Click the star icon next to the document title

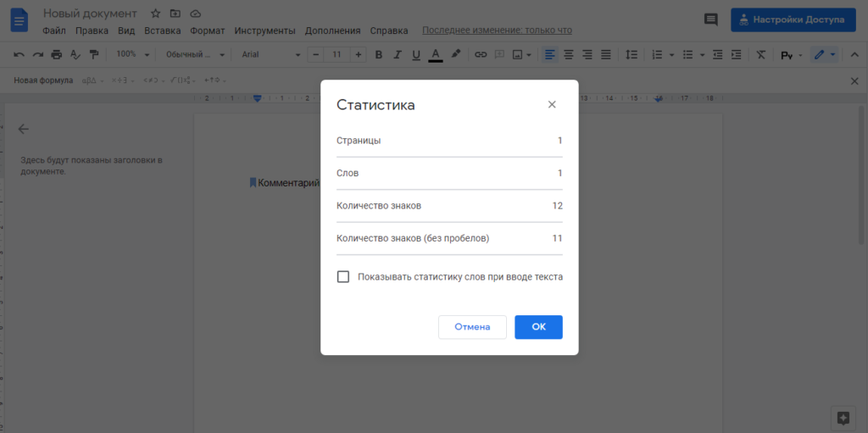[x=155, y=14]
